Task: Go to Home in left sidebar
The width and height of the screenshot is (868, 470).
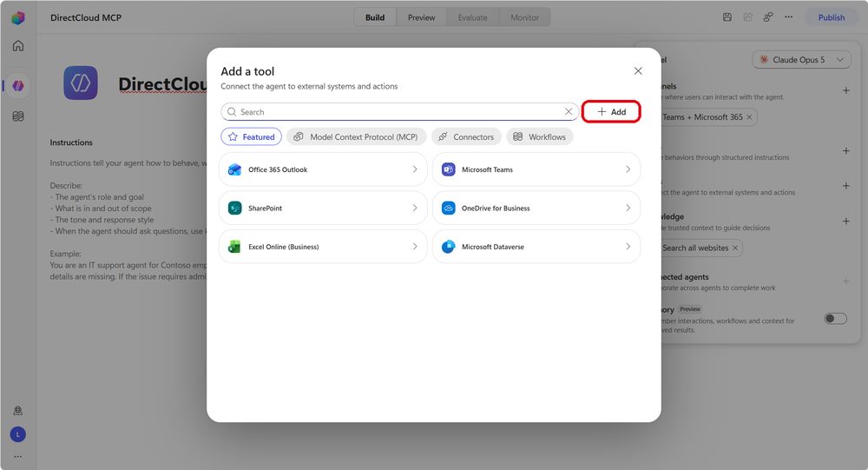Action: click(x=17, y=45)
